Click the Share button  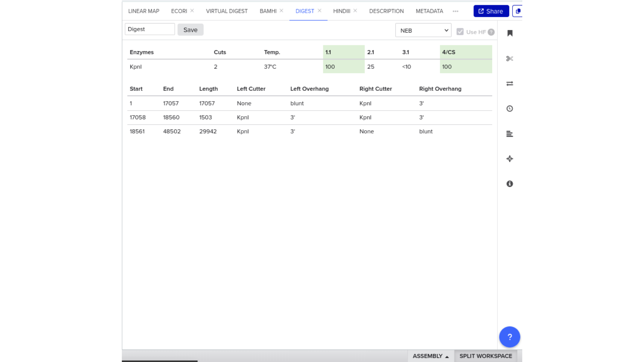tap(491, 11)
